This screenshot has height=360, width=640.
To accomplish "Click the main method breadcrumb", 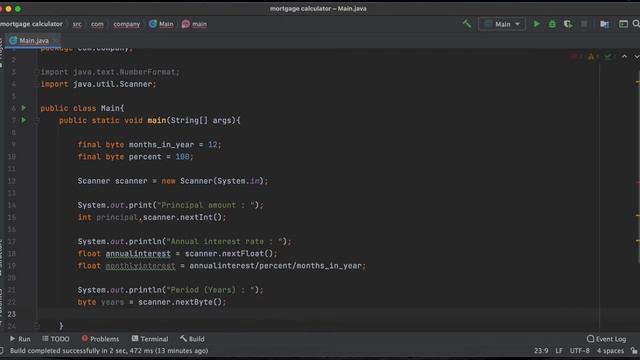I will click(x=194, y=24).
